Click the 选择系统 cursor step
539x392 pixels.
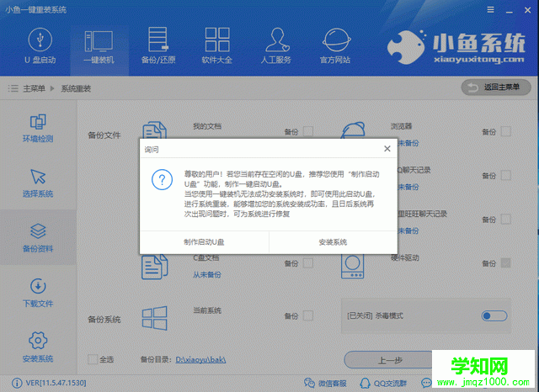tap(38, 183)
